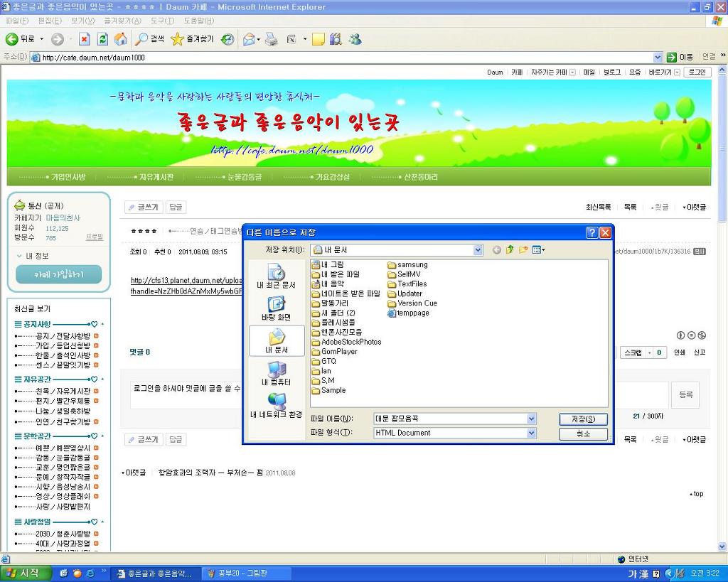This screenshot has height=582, width=728.
Task: Expand the 파일 형식 file type dropdown
Action: coord(531,433)
